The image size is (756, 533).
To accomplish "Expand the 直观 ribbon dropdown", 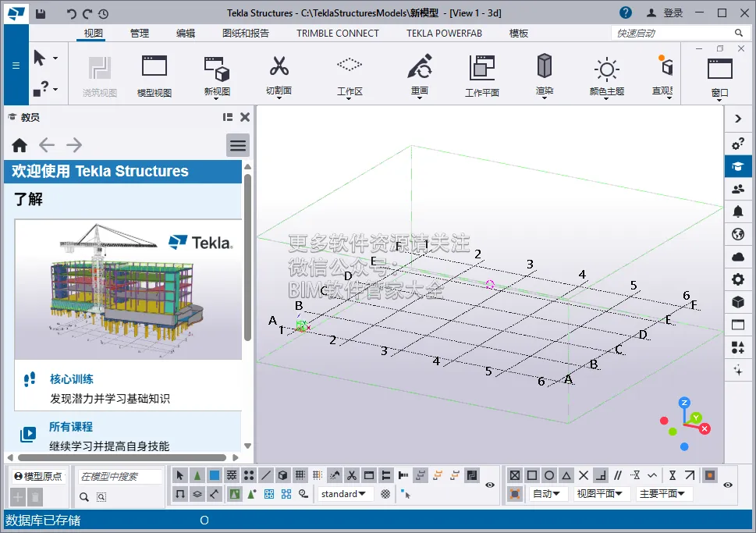I will pos(669,98).
